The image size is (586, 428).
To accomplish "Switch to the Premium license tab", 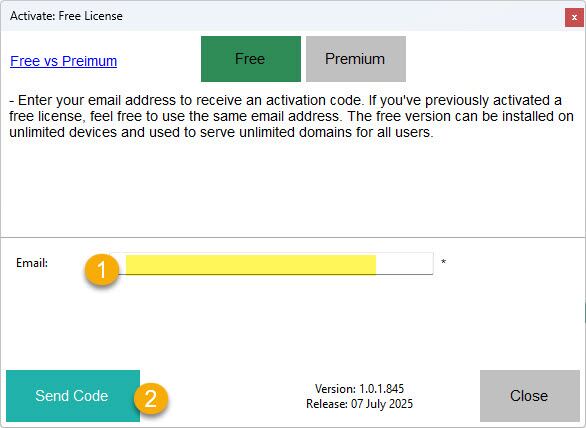I will pos(356,59).
